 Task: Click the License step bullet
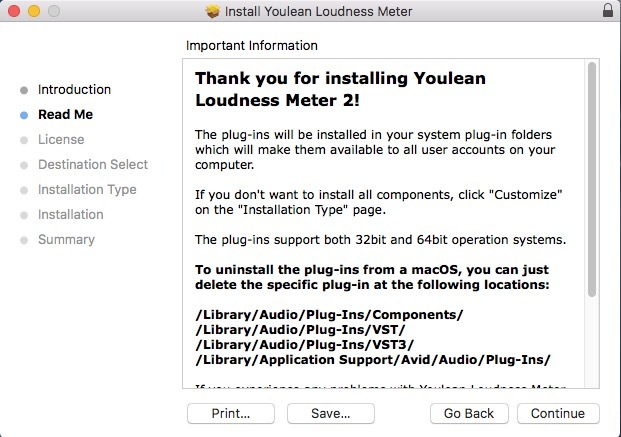[x=24, y=140]
